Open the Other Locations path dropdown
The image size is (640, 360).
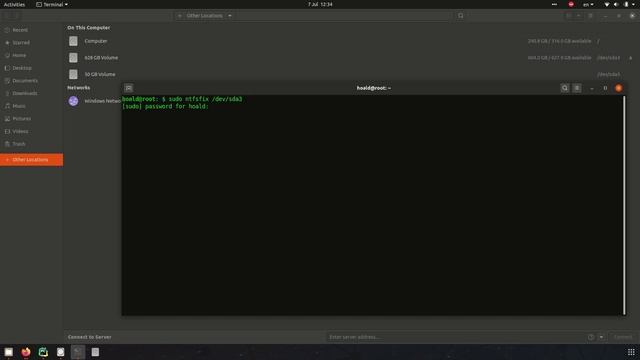tap(230, 16)
